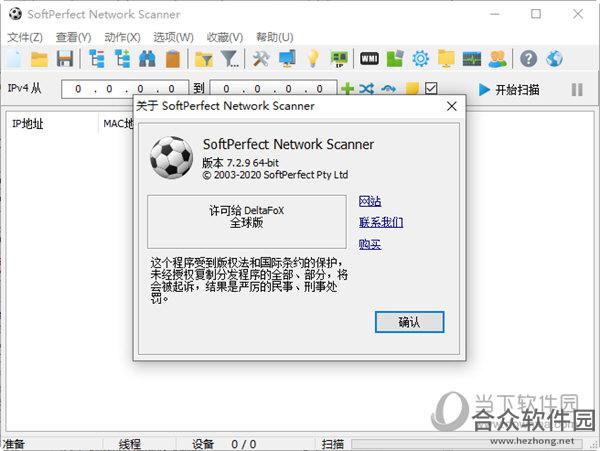The width and height of the screenshot is (600, 451).
Task: Minimize the main Network Scanner window
Action: pyautogui.click(x=495, y=14)
